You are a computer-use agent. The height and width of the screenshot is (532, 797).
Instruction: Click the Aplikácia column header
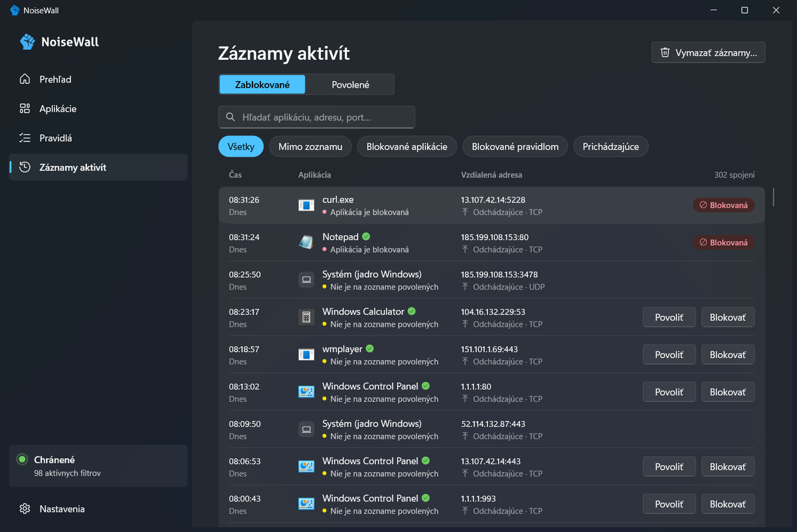click(x=315, y=175)
